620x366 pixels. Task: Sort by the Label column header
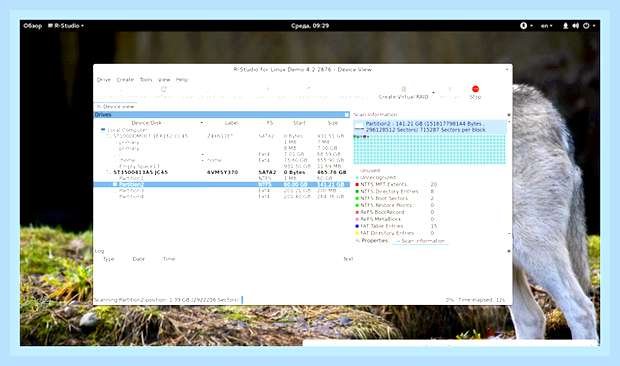231,123
